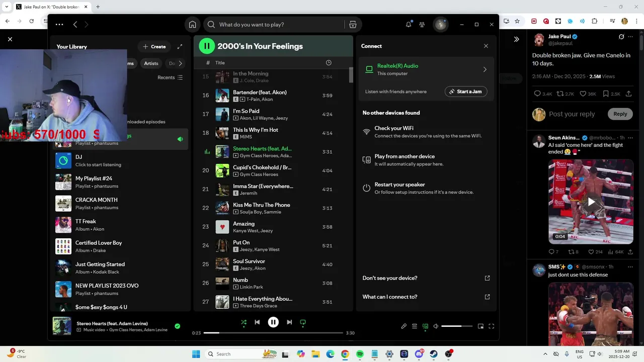Create a new playlist or folder
This screenshot has width=644, height=362.
point(154,46)
